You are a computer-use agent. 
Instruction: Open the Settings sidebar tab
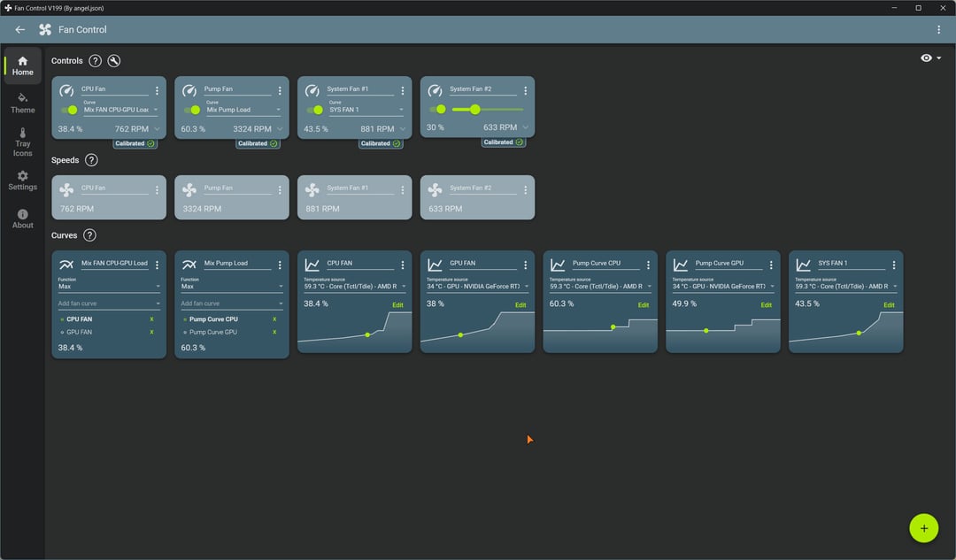click(22, 180)
